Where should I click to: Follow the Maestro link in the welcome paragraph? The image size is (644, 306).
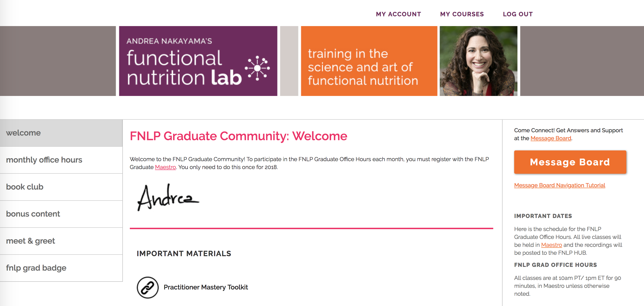point(165,167)
